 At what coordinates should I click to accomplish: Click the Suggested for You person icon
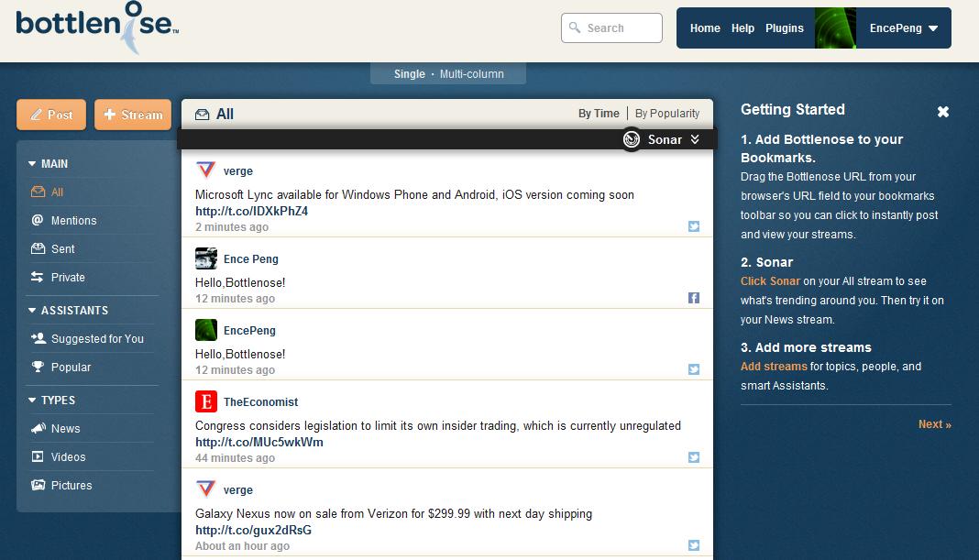tap(38, 338)
